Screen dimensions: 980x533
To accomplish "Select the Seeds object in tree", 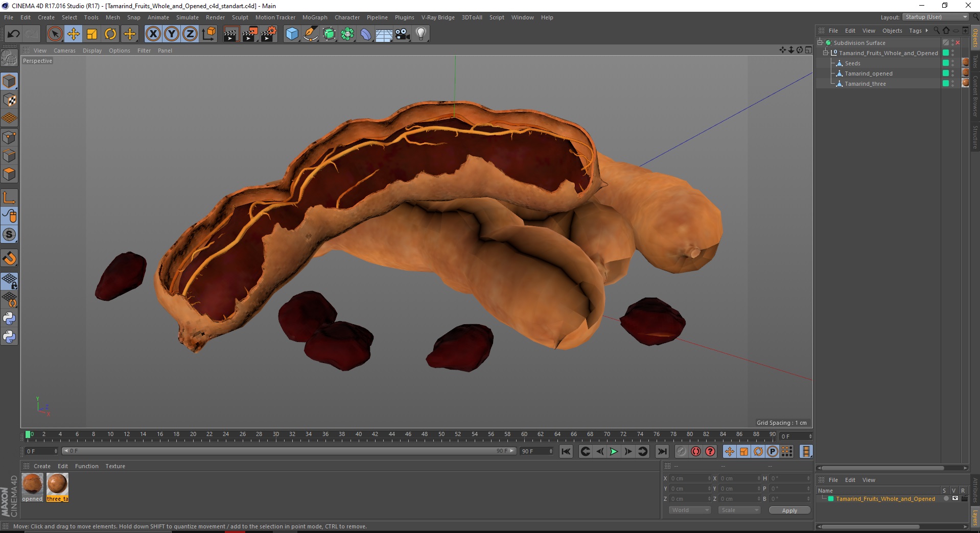I will coord(852,63).
